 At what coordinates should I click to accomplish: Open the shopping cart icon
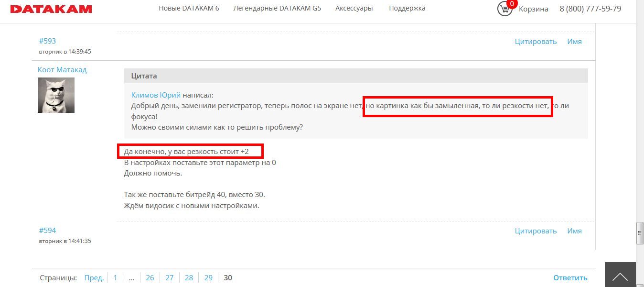click(x=504, y=9)
